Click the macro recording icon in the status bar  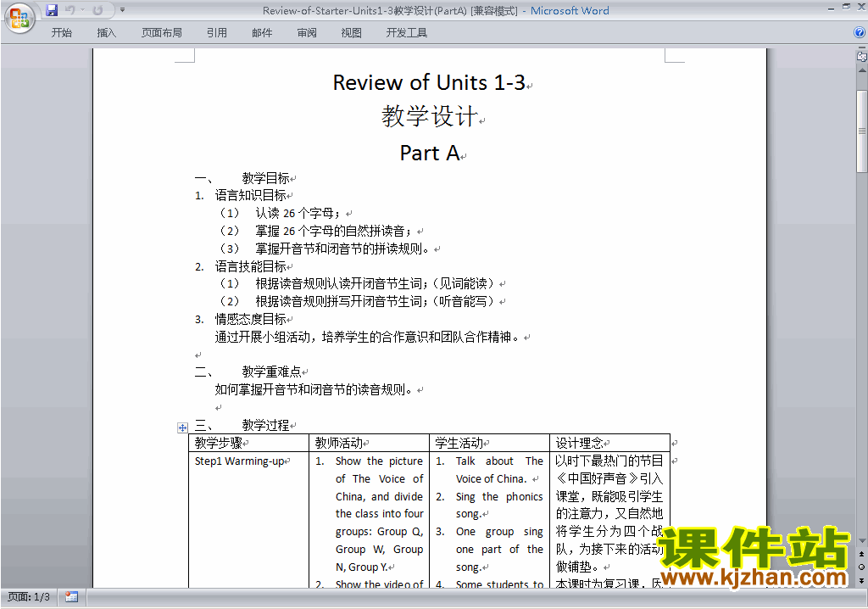[x=71, y=597]
